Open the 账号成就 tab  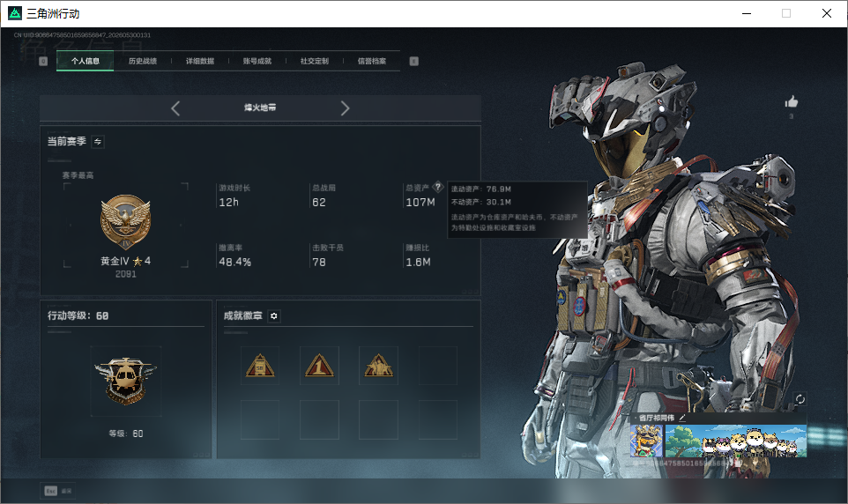[257, 61]
